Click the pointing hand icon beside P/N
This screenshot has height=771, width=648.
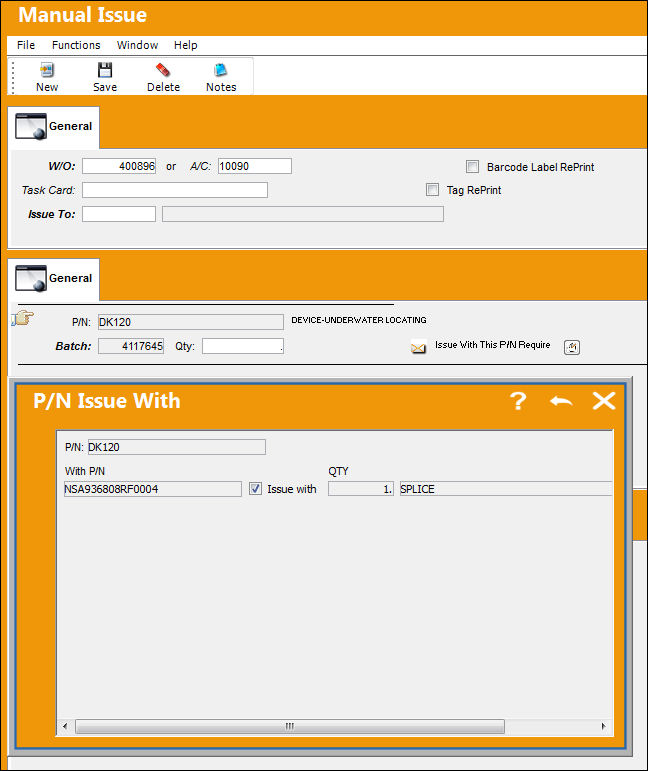click(x=23, y=318)
